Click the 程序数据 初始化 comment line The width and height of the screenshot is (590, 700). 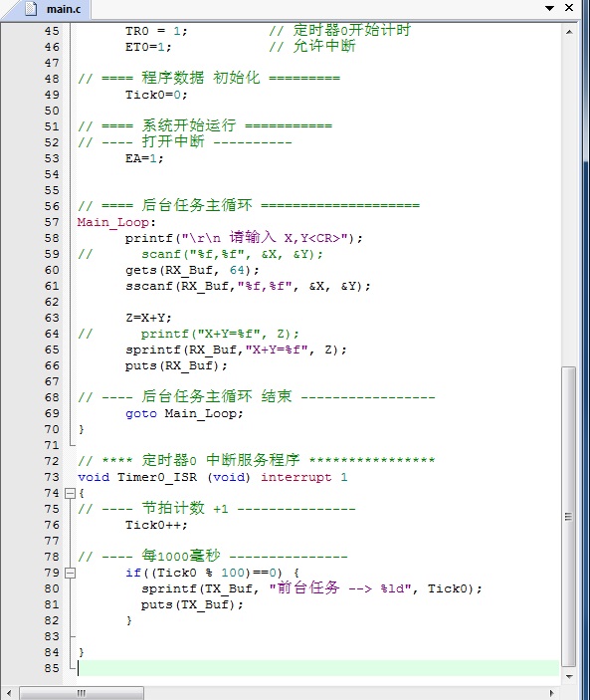pos(209,78)
